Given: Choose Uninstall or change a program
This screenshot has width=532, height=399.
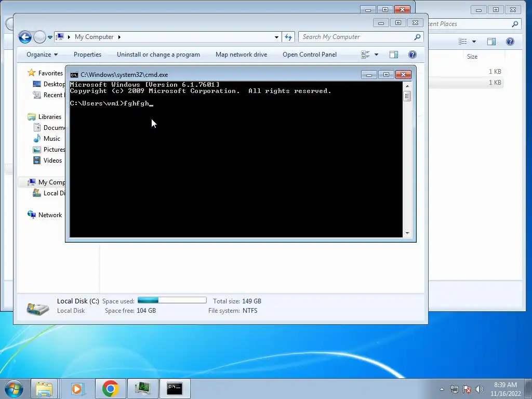Looking at the screenshot, I should coord(158,55).
